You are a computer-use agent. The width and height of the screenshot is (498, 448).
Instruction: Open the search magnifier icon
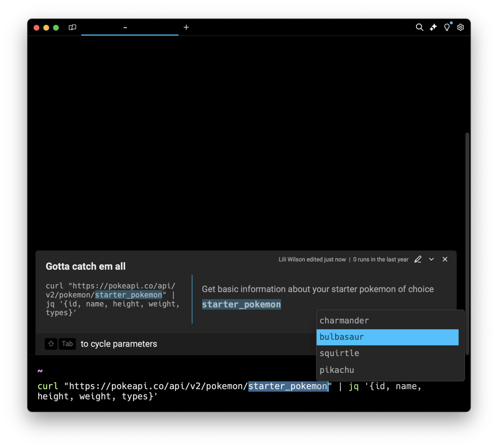419,27
